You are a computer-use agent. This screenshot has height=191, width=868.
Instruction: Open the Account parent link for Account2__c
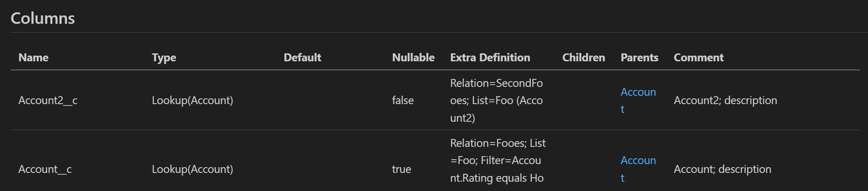pyautogui.click(x=638, y=100)
